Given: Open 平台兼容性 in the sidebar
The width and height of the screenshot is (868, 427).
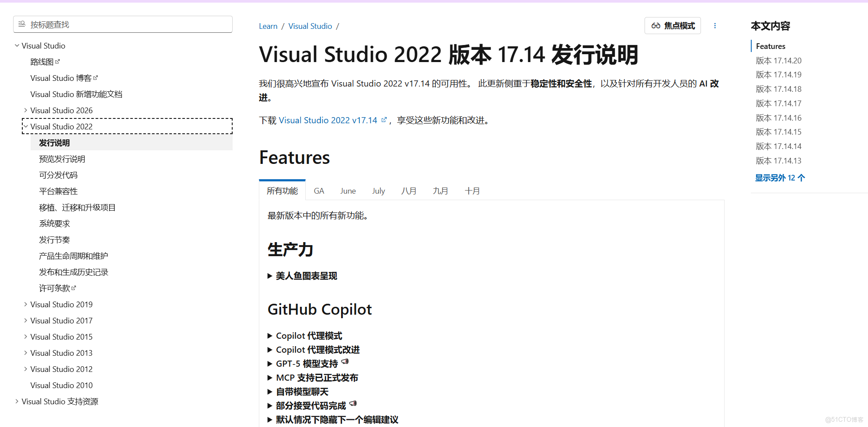Looking at the screenshot, I should pos(58,191).
